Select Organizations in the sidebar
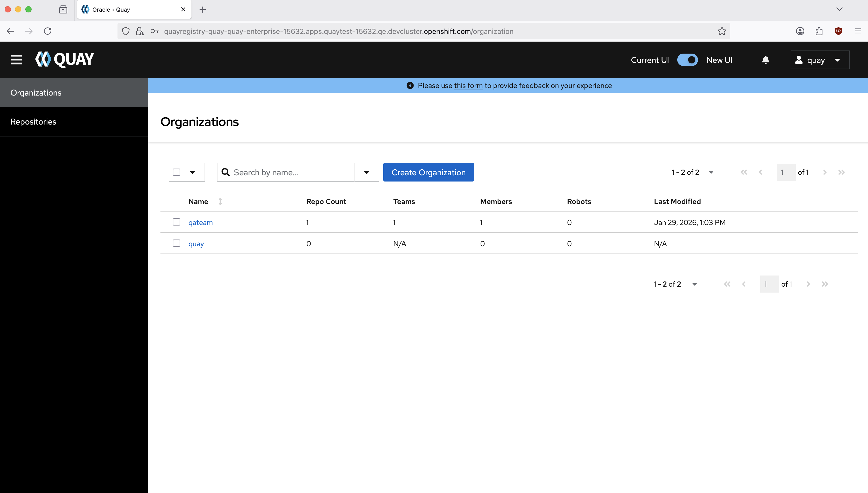The image size is (868, 493). (36, 92)
